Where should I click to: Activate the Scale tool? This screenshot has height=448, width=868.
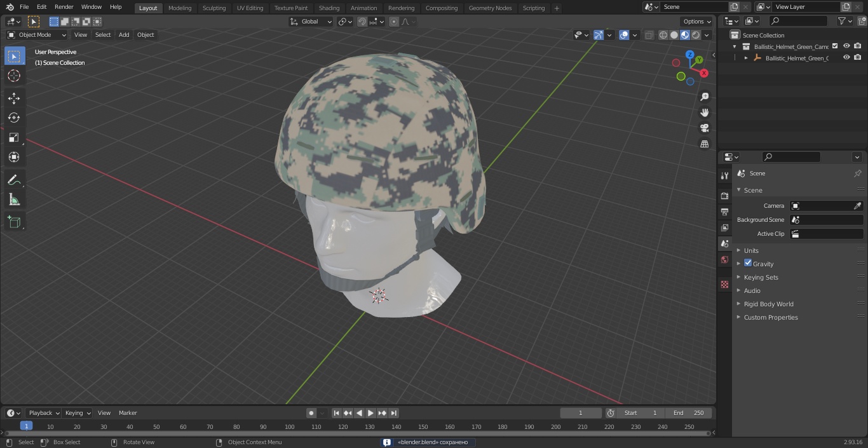14,137
